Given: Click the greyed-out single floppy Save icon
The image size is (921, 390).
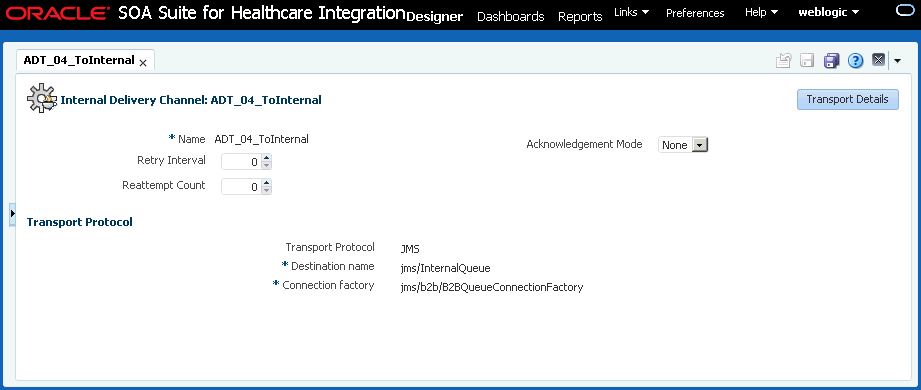Looking at the screenshot, I should pos(807,60).
